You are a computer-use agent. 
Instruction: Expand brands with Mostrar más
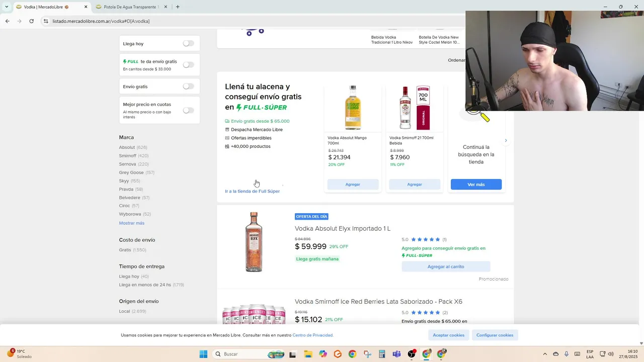click(131, 223)
